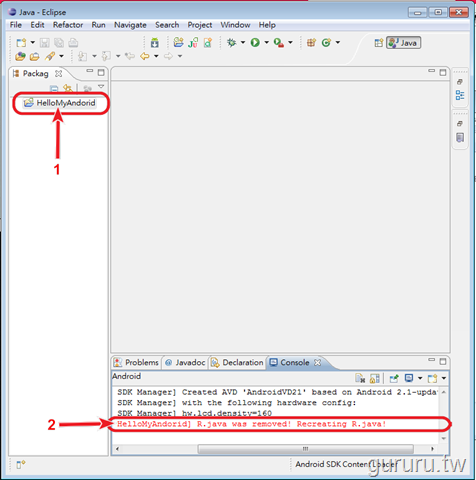
Task: Maximize the editor area
Action: click(x=443, y=72)
